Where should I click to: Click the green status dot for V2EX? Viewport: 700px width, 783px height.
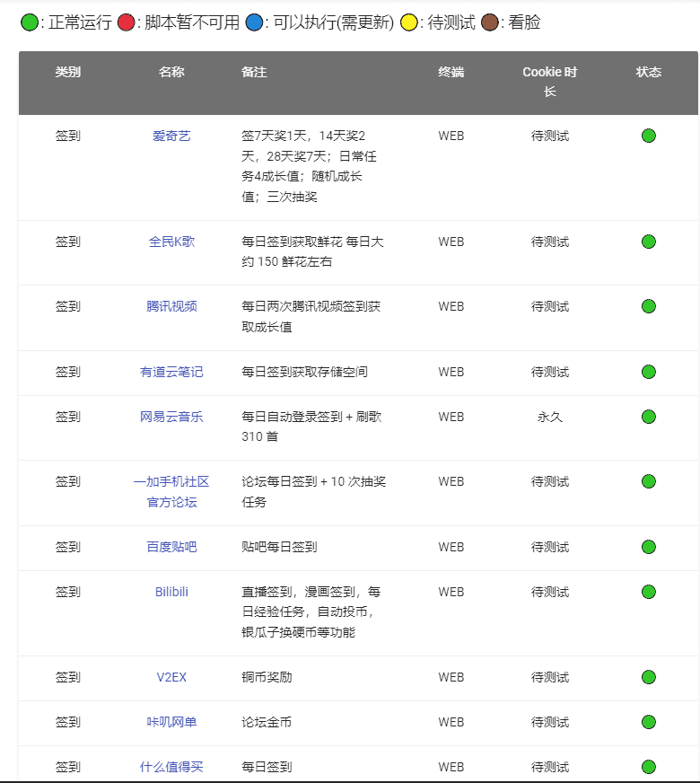pos(649,677)
